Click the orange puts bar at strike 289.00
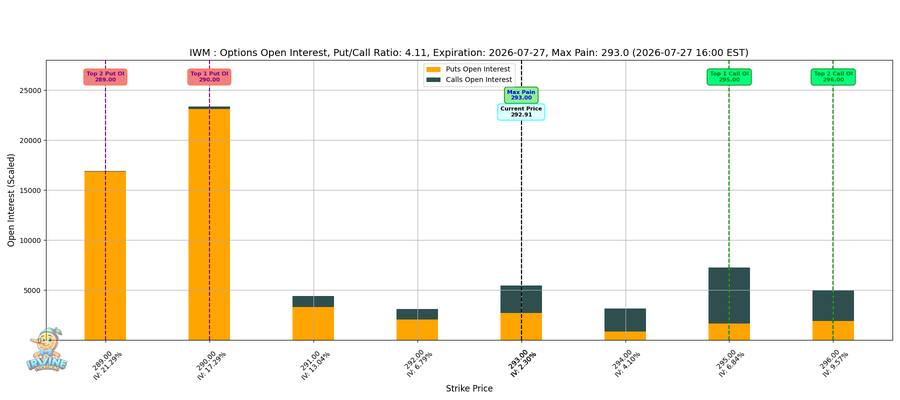900x400 pixels. pos(105,255)
